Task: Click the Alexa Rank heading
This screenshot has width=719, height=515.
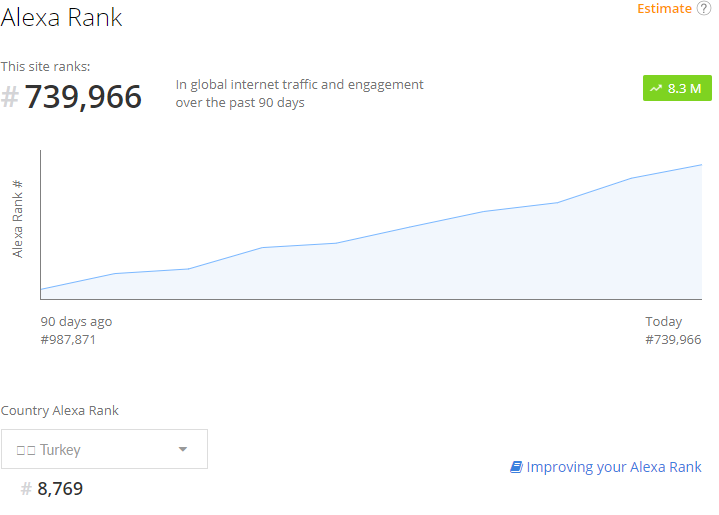Action: tap(62, 17)
